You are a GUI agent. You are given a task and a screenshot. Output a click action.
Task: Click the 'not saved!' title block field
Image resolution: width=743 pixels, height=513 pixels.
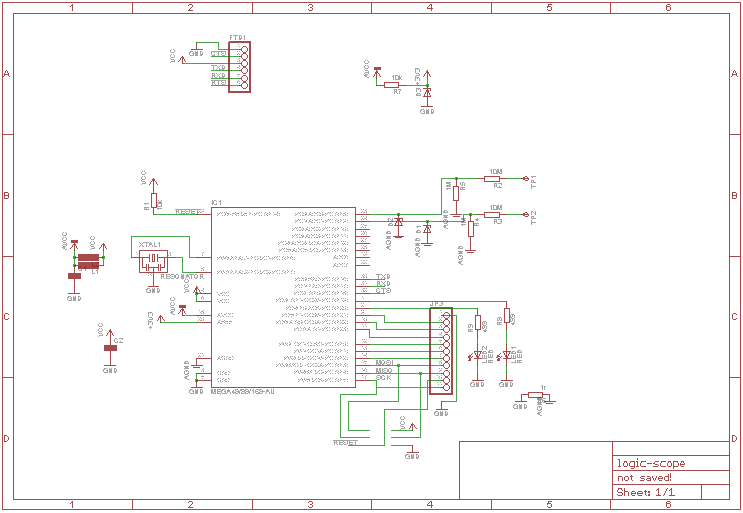[x=644, y=477]
